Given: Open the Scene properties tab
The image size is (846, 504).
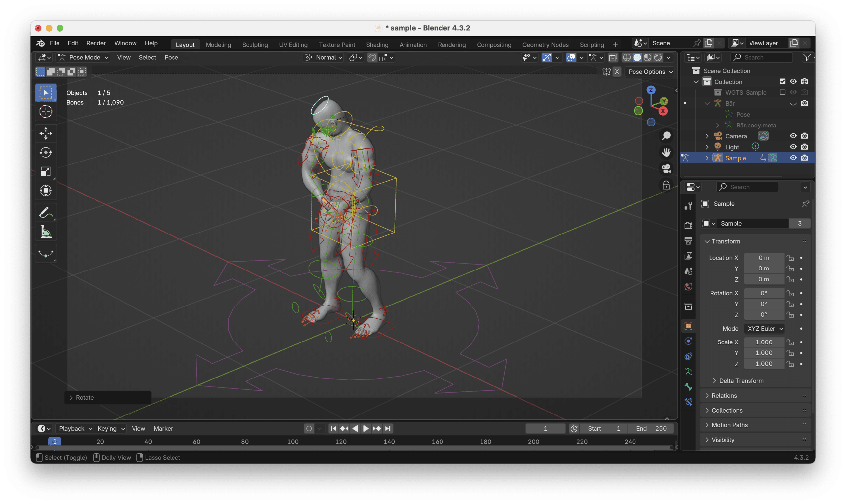Looking at the screenshot, I should [689, 271].
